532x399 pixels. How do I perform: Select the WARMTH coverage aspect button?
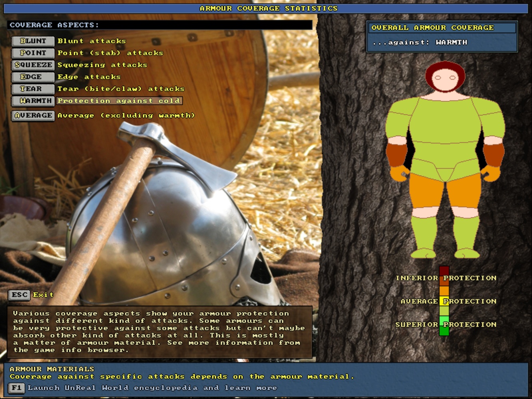click(x=33, y=101)
